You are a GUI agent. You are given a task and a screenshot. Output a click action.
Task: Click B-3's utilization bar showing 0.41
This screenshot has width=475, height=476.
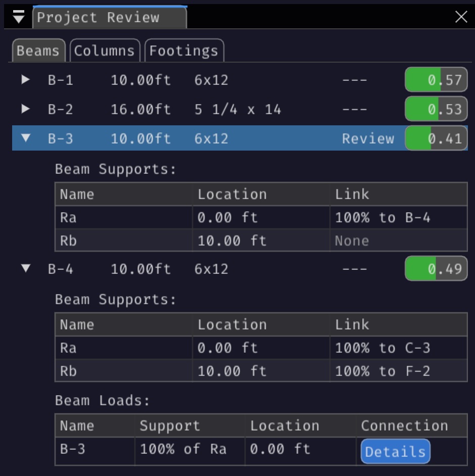[x=436, y=138]
